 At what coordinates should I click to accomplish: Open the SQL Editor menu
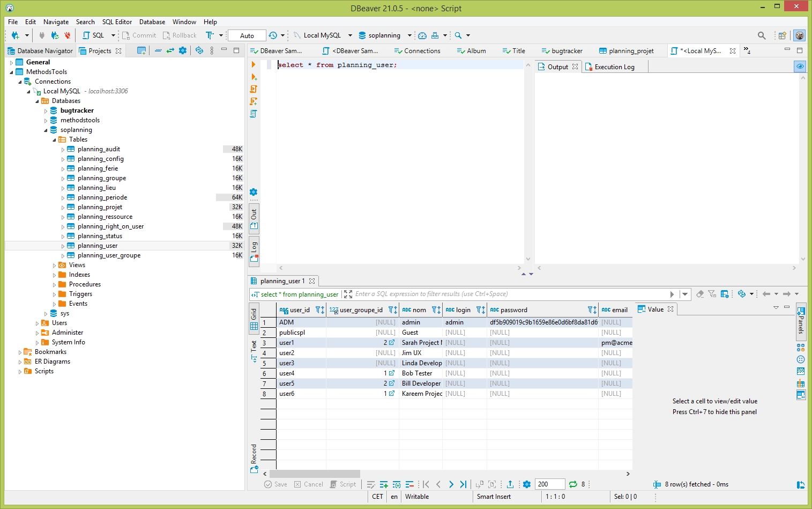tap(117, 22)
